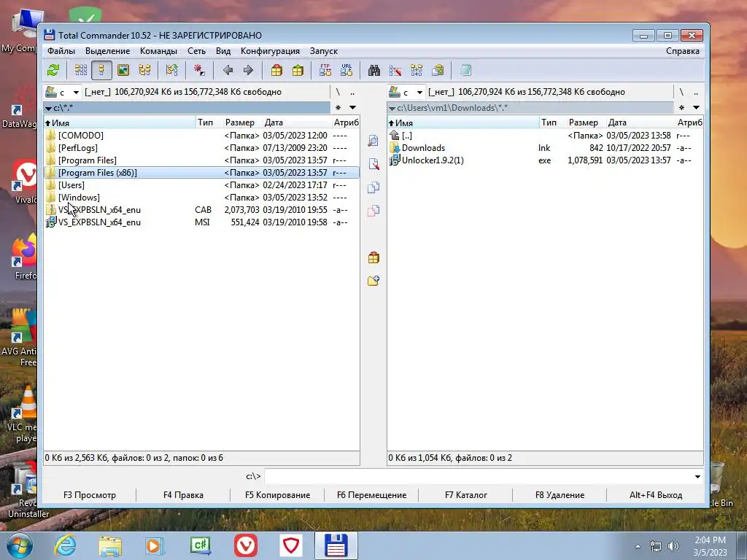Click volume speaker tray icon

coord(673,546)
